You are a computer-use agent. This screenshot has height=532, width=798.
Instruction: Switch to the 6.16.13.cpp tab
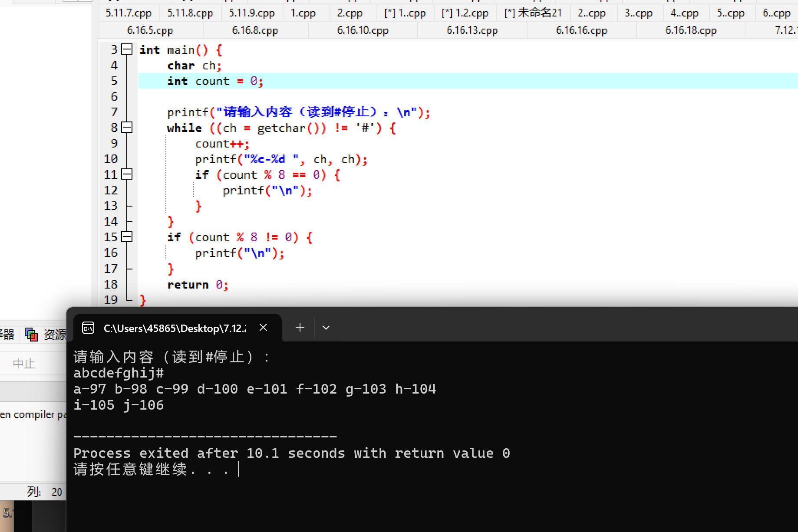[x=472, y=30]
